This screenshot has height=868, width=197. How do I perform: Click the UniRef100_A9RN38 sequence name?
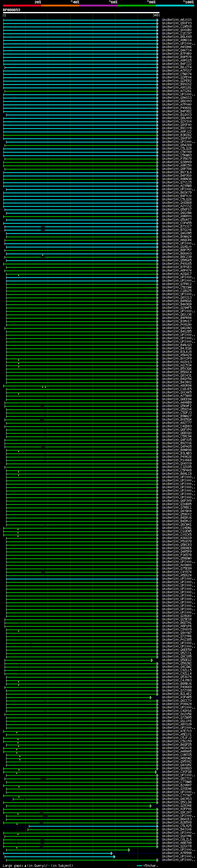(x=177, y=179)
